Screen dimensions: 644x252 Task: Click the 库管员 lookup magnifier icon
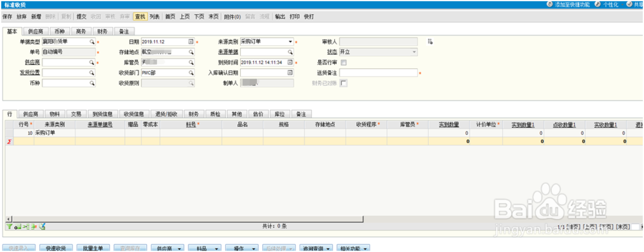pos(191,63)
